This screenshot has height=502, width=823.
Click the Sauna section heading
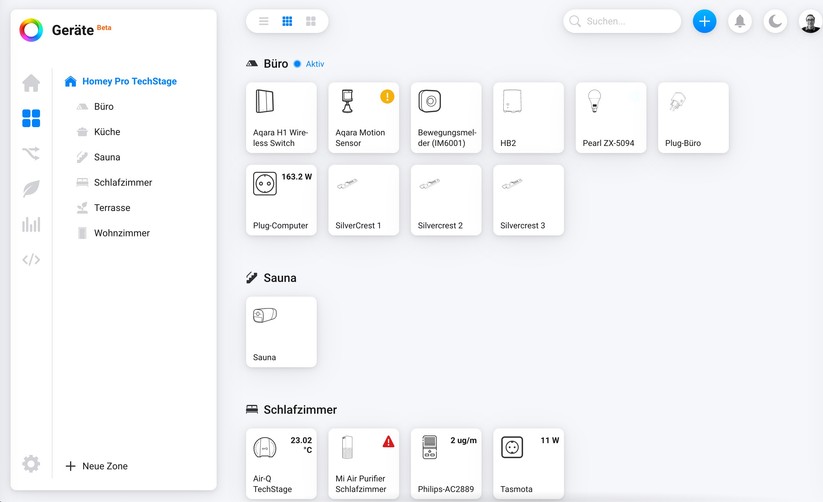point(280,278)
